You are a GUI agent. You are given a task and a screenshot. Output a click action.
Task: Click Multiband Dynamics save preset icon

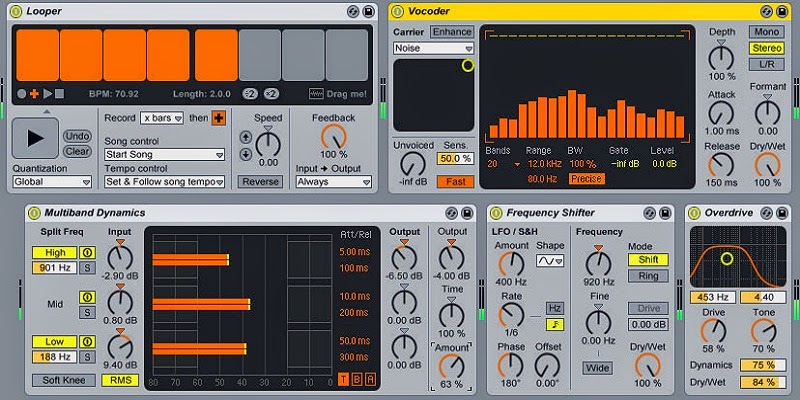click(x=467, y=213)
